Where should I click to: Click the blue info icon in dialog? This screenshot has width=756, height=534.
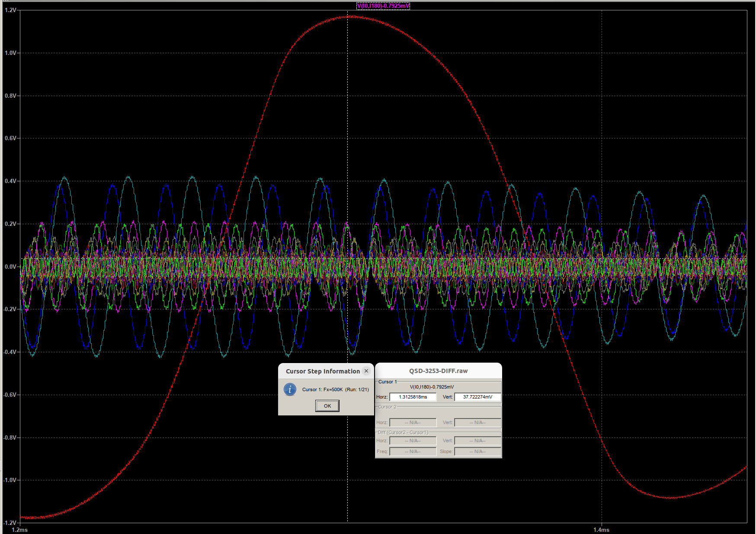tap(290, 389)
